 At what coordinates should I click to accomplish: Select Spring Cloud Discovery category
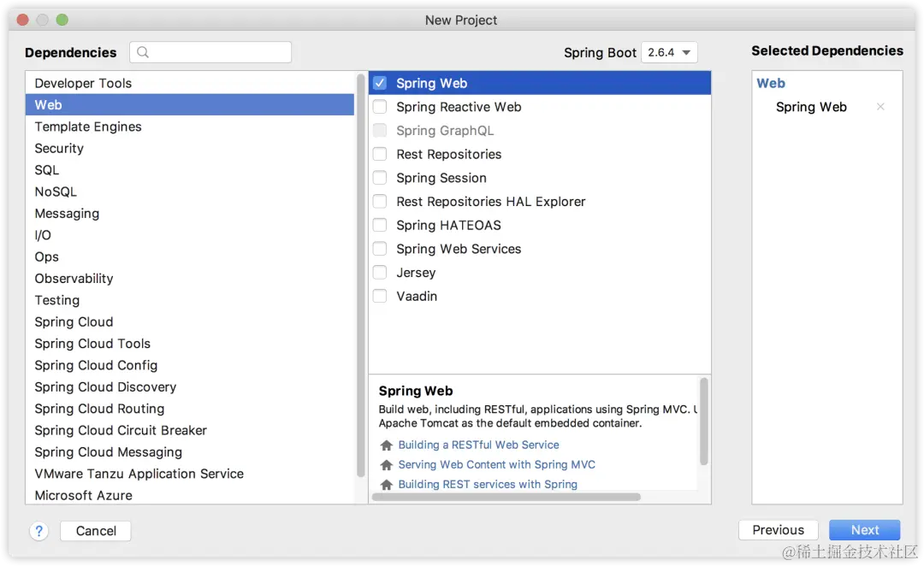click(x=190, y=387)
